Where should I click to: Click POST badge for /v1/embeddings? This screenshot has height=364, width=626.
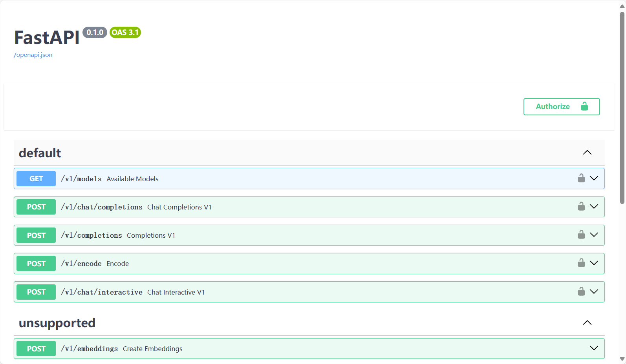pos(36,349)
